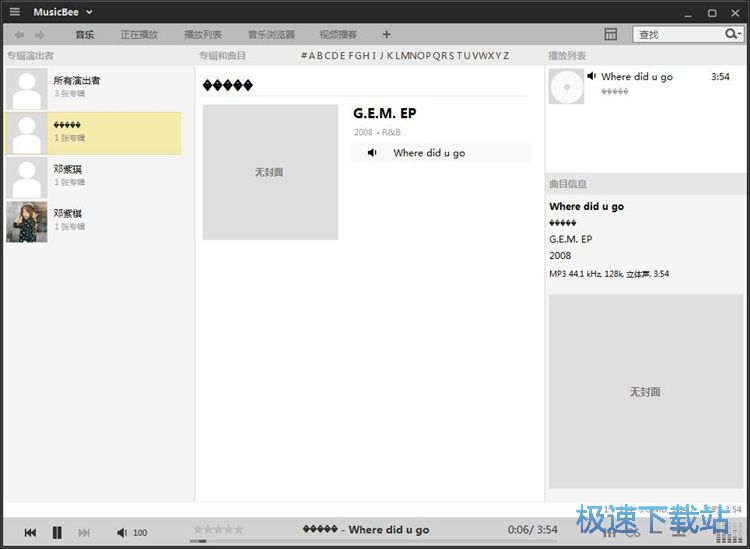Viewport: 750px width, 549px height.
Task: Go forward with the right arrow
Action: point(40,34)
